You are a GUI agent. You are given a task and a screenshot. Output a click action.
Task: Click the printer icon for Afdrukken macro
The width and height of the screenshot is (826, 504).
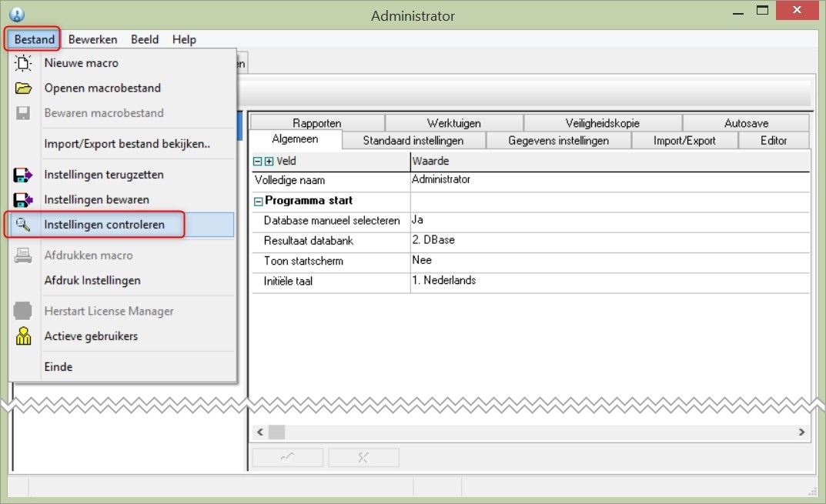[23, 255]
